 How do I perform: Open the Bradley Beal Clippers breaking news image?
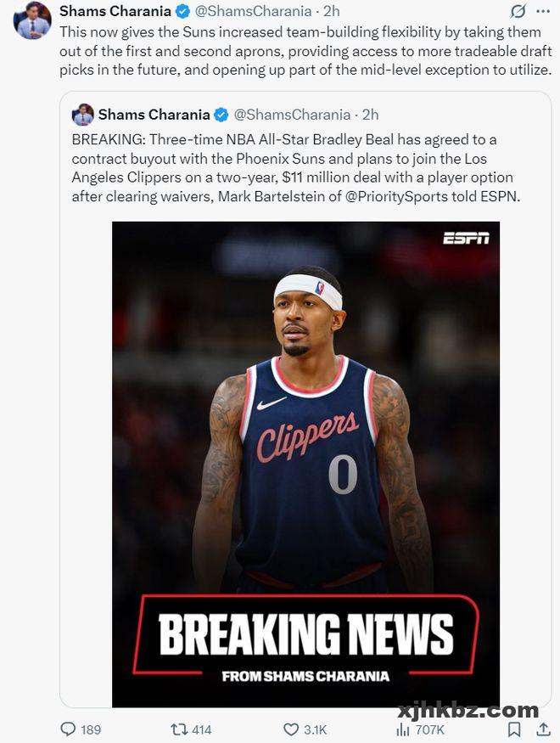tap(305, 464)
